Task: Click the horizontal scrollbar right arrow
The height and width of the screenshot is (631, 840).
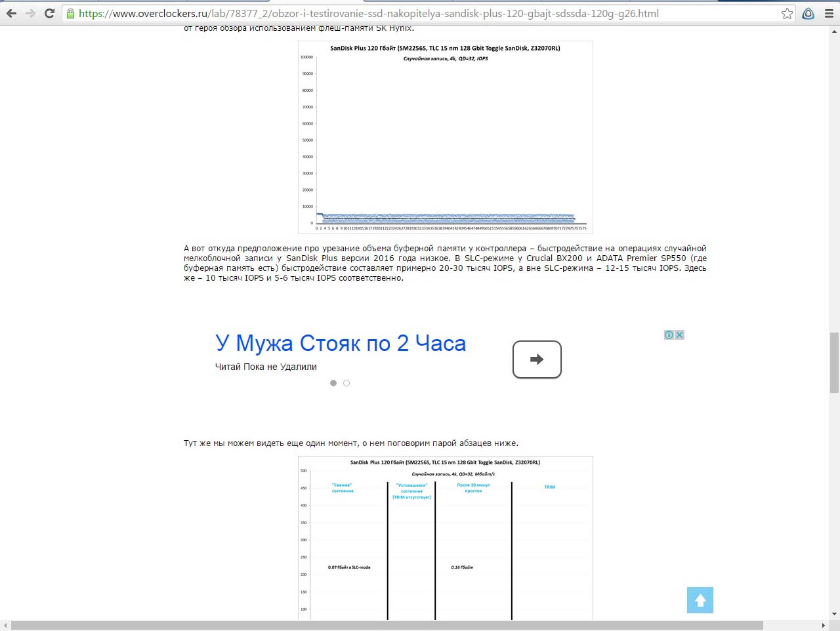Action: (824, 626)
